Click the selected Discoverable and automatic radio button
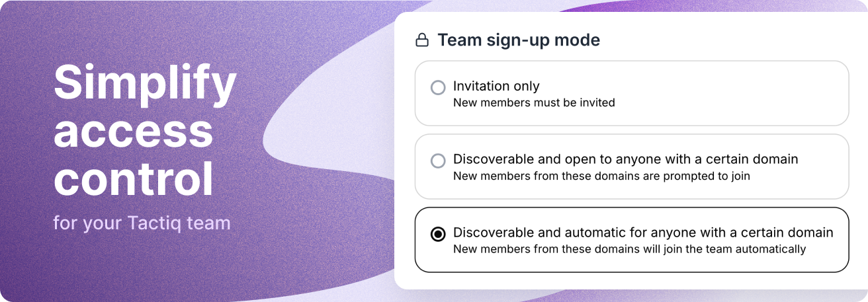 point(438,235)
